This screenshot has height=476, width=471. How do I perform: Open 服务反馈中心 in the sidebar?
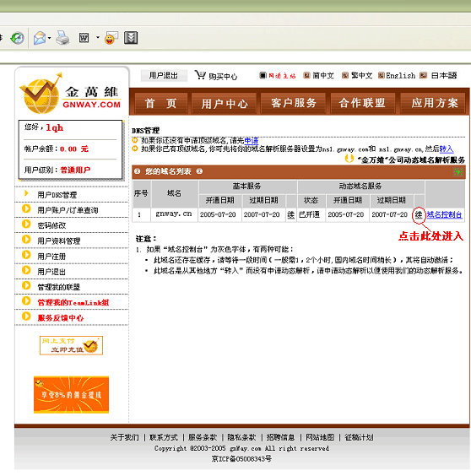click(61, 318)
